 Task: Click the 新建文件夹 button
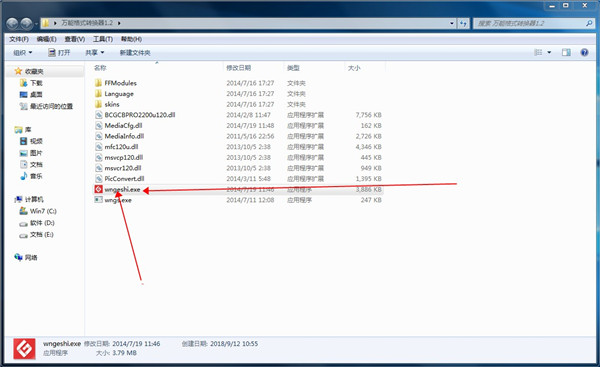pos(135,52)
